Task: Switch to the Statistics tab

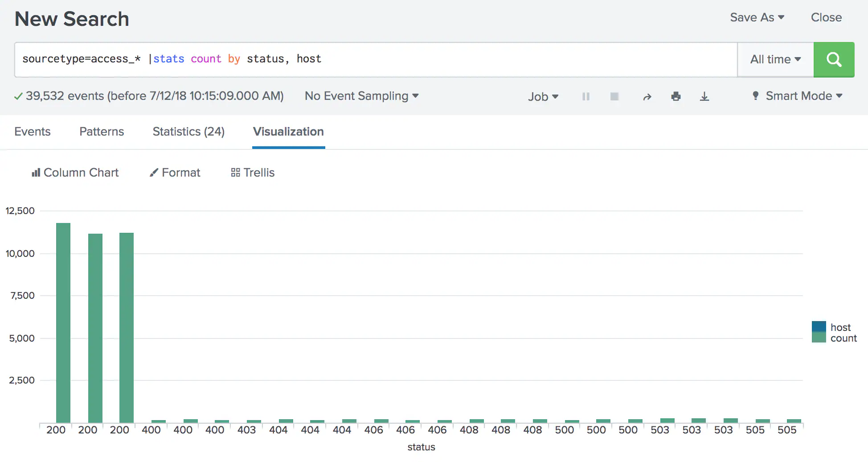Action: [188, 132]
